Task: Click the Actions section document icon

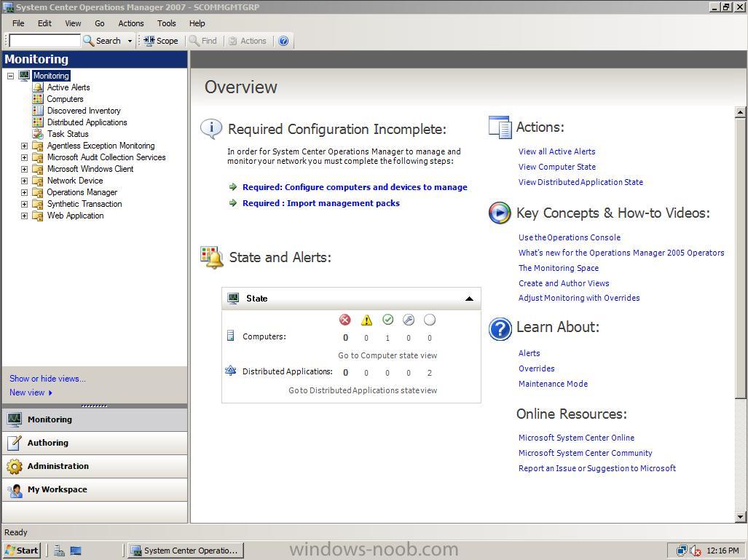Action: [x=500, y=127]
